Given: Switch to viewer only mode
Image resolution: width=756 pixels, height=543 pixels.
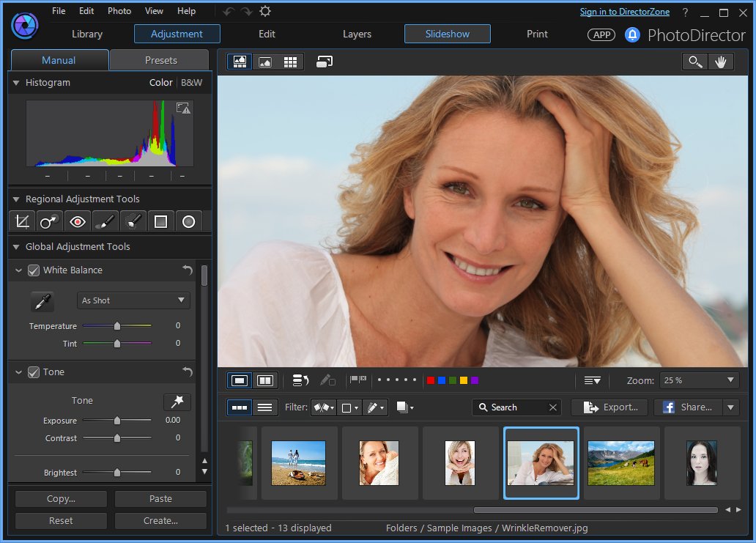Looking at the screenshot, I should pyautogui.click(x=264, y=62).
